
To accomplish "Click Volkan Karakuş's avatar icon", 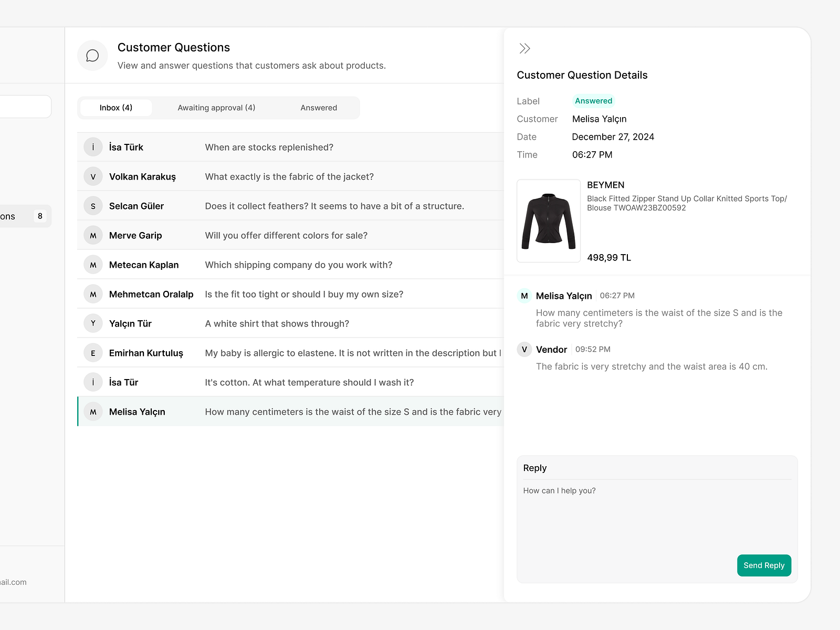I will [x=93, y=176].
